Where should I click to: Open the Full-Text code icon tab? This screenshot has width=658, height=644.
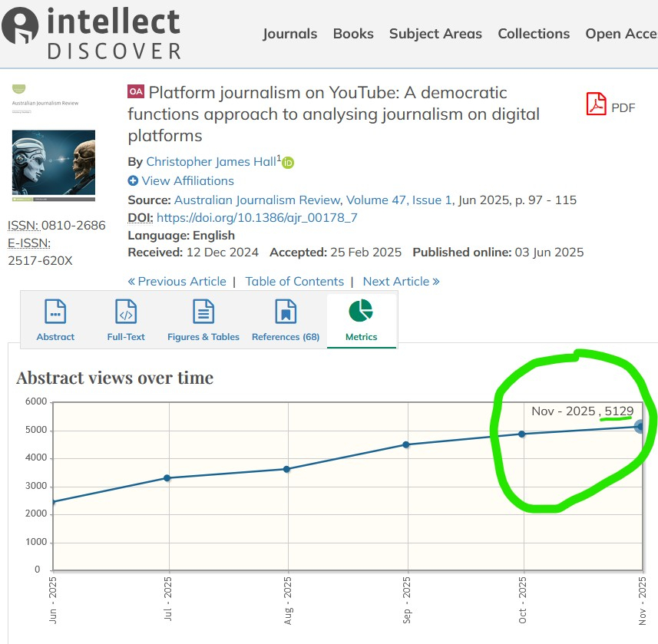click(x=126, y=312)
